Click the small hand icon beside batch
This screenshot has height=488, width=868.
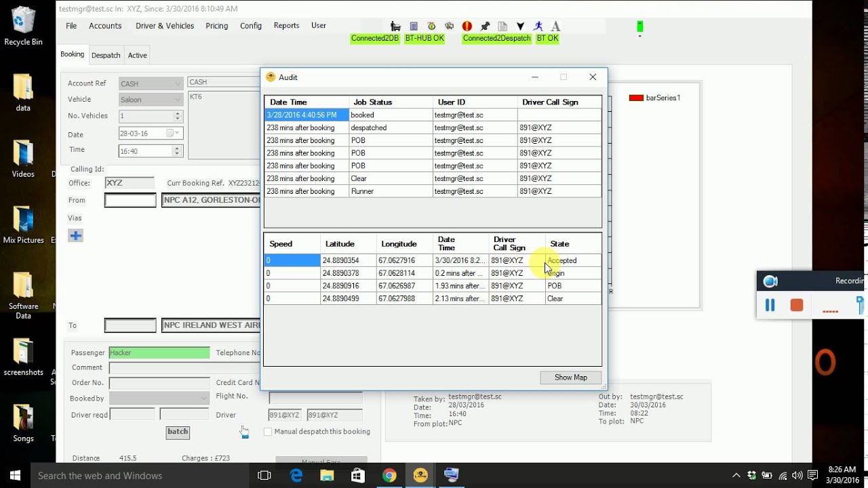(244, 432)
